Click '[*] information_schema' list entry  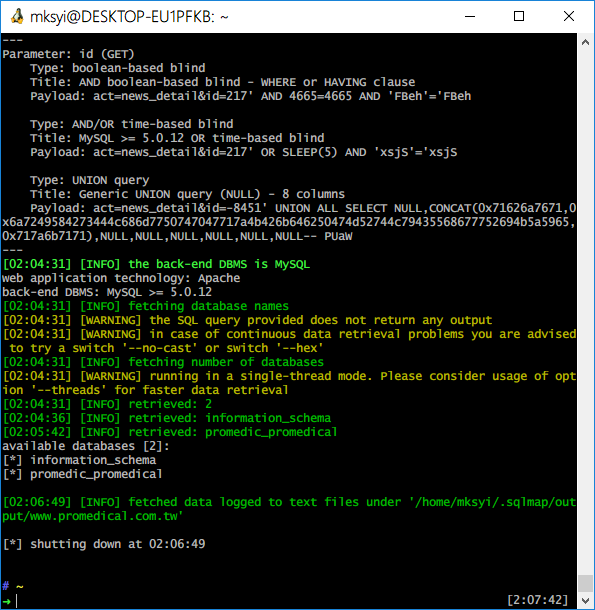79,460
